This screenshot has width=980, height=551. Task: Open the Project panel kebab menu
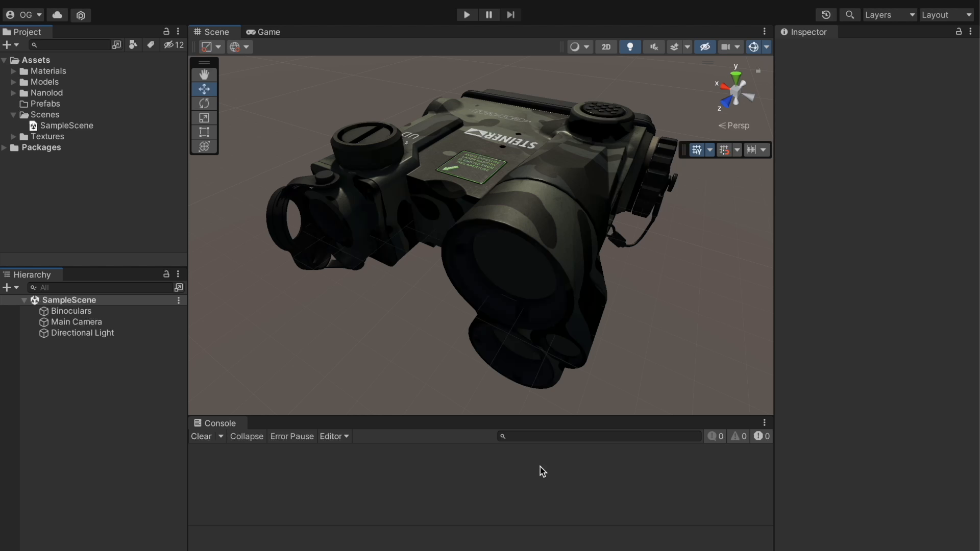click(x=178, y=32)
